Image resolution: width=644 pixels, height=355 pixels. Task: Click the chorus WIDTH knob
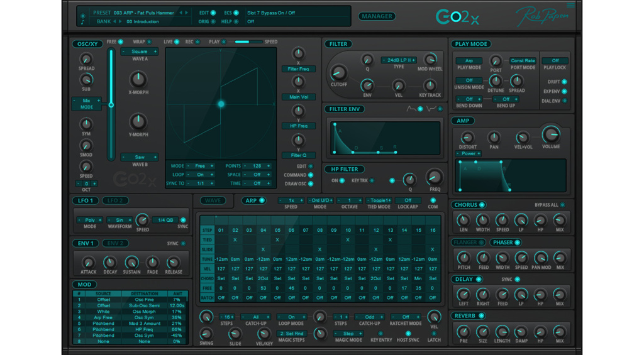click(482, 221)
